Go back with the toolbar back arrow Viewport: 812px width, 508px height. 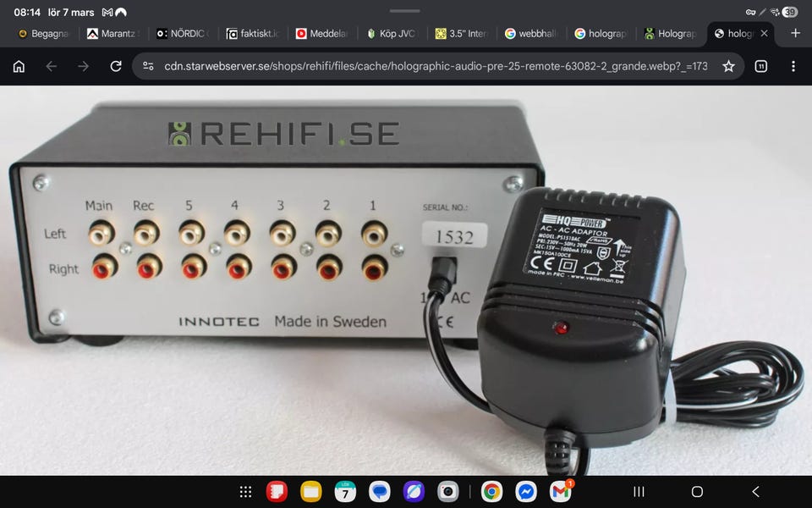(51, 66)
